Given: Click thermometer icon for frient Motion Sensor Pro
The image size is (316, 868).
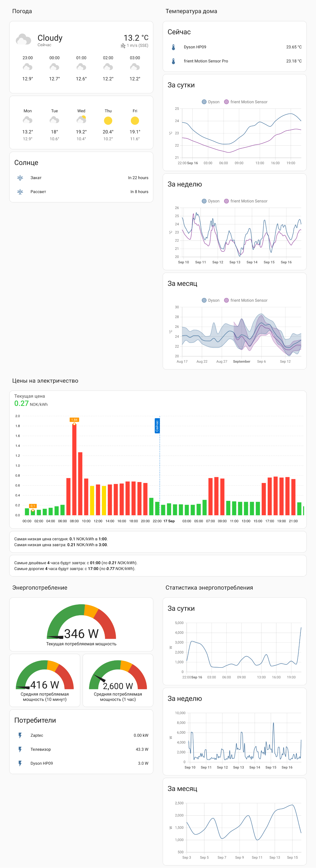Looking at the screenshot, I should [173, 61].
